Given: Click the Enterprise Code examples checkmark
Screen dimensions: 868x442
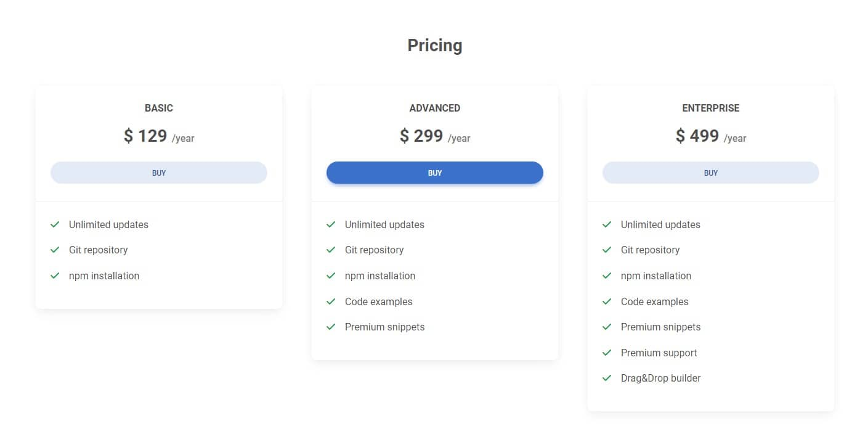Looking at the screenshot, I should tap(607, 301).
